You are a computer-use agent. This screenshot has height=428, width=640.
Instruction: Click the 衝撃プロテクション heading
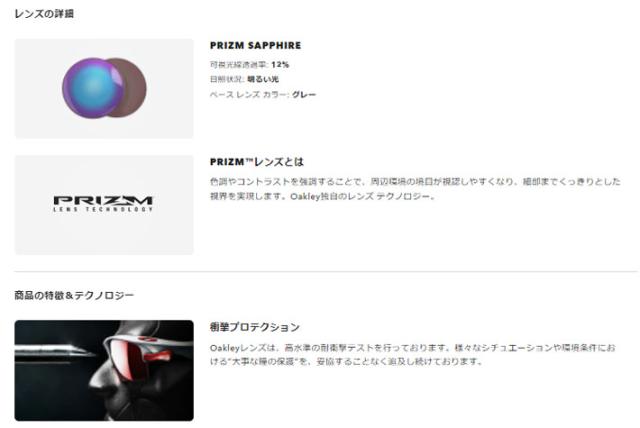(x=255, y=327)
